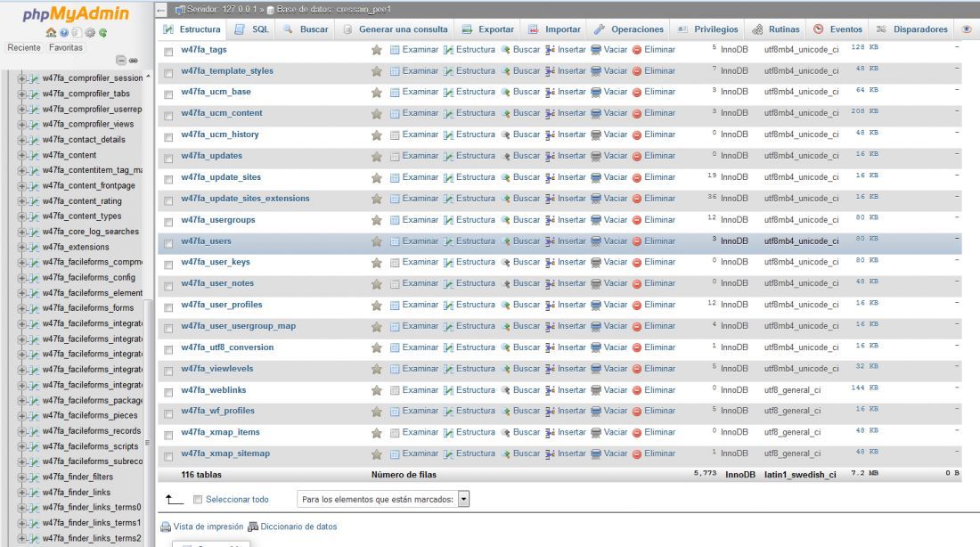Click the phpMyAdmin logo
The height and width of the screenshot is (547, 980).
pyautogui.click(x=76, y=13)
